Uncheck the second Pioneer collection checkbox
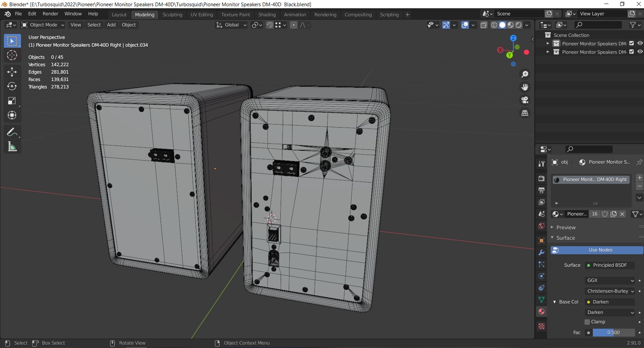The image size is (644, 348). (632, 52)
